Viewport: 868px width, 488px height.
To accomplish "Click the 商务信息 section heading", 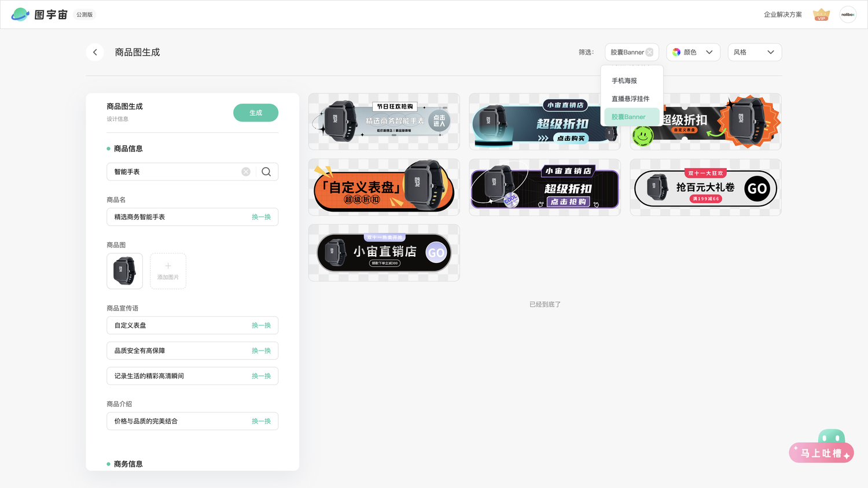I will 128,464.
